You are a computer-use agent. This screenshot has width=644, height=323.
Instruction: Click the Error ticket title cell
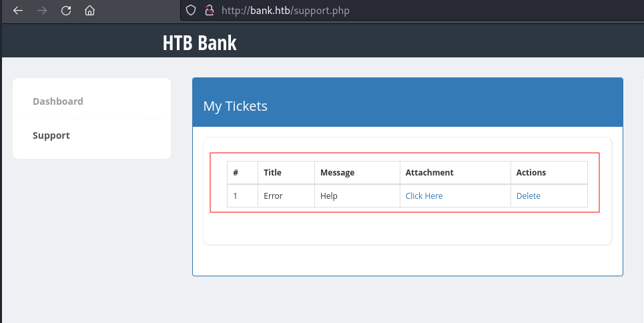click(286, 196)
